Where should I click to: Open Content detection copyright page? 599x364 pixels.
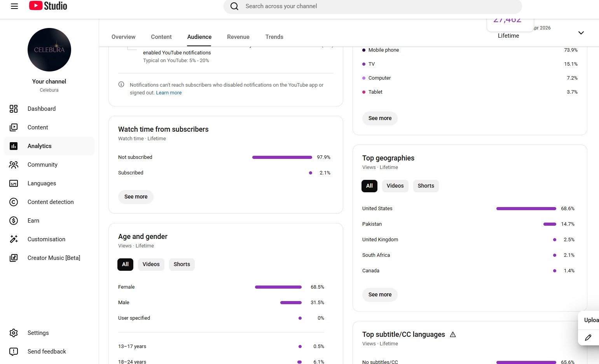pos(50,202)
